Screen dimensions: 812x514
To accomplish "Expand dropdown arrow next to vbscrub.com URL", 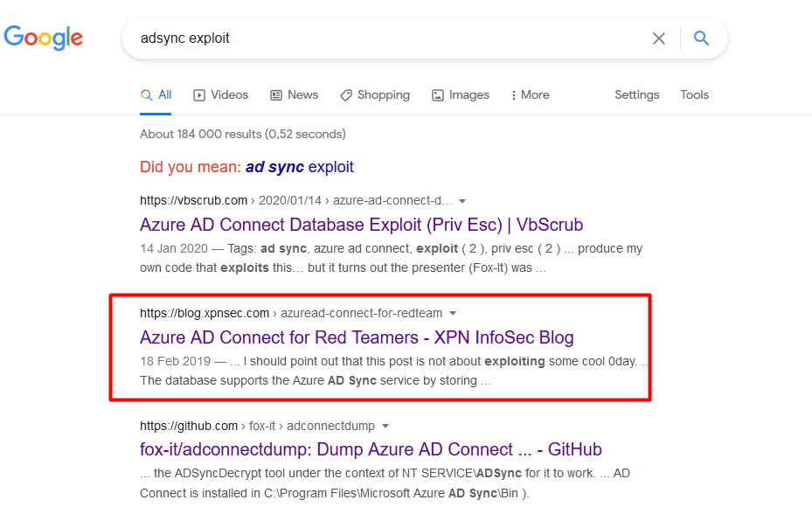I will (462, 201).
